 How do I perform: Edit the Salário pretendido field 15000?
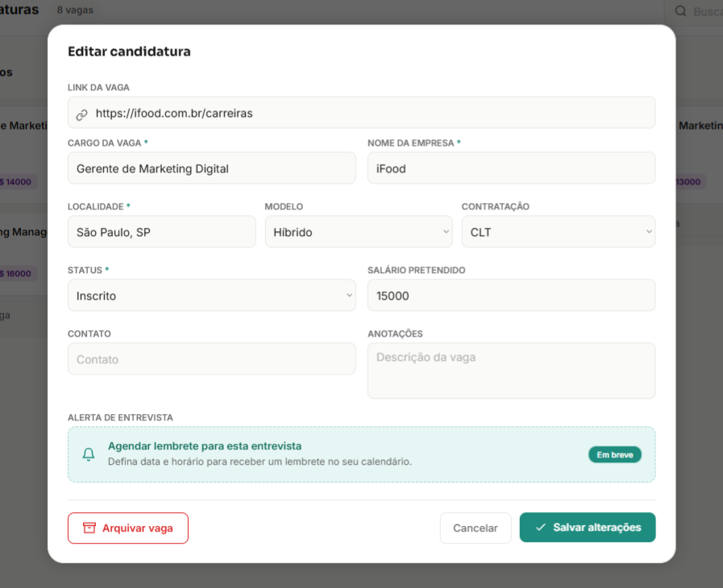(x=511, y=296)
